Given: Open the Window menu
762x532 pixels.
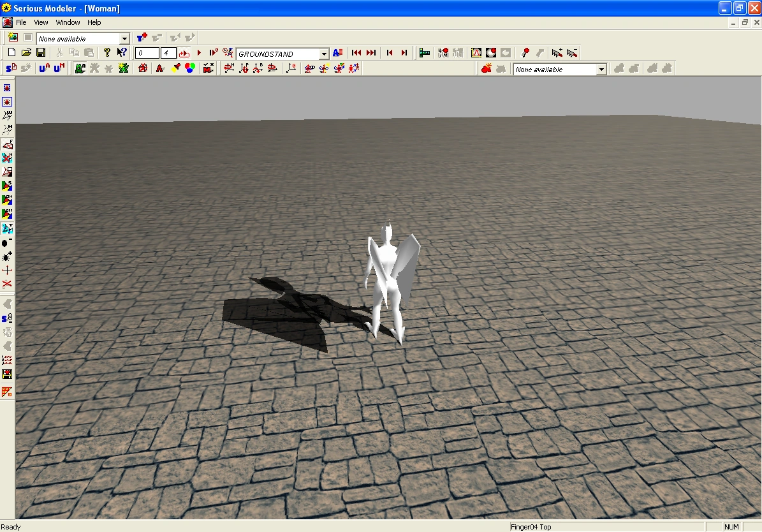Looking at the screenshot, I should pos(68,22).
